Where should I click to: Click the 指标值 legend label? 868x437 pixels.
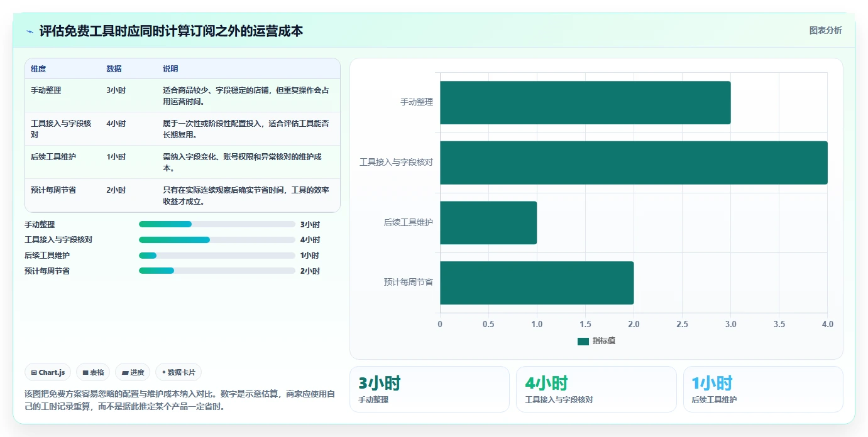point(604,341)
